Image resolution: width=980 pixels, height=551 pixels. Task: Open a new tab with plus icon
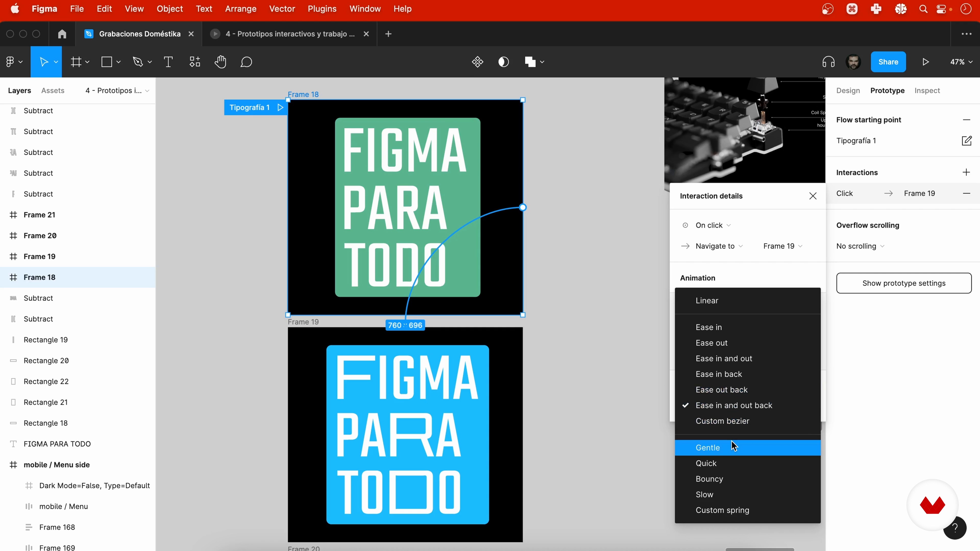point(388,34)
